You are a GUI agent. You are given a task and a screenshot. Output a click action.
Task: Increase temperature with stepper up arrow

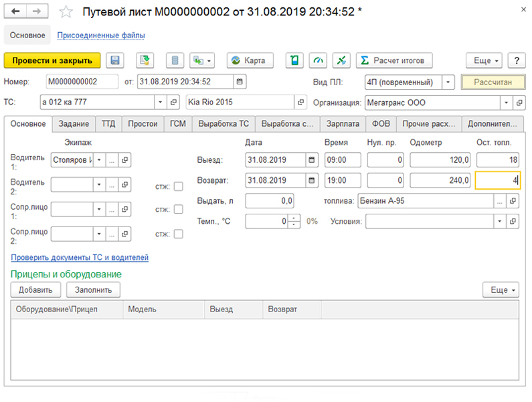point(294,218)
